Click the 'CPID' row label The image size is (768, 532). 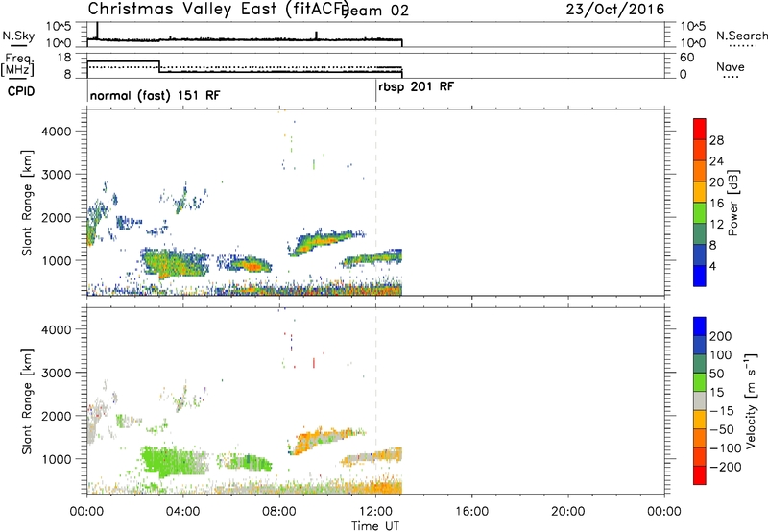(x=20, y=91)
